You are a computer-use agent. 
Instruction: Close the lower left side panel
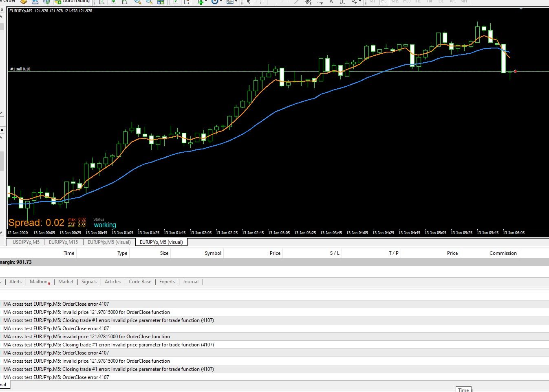(2, 130)
